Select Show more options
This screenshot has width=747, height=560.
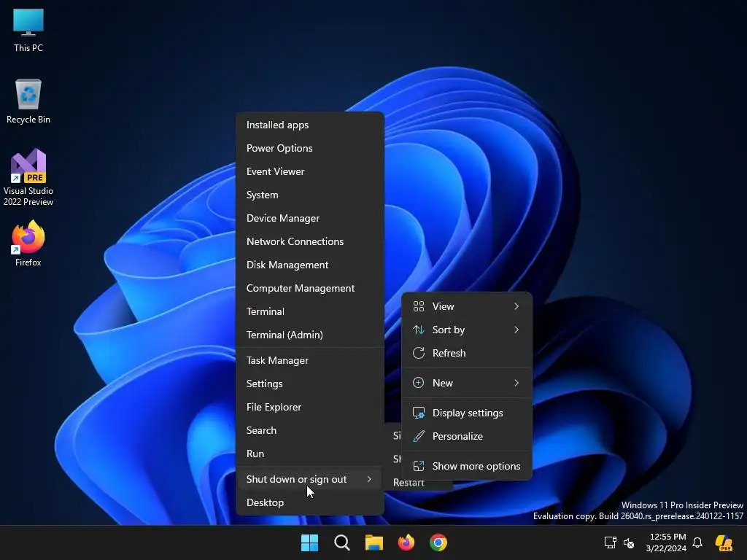[466, 466]
